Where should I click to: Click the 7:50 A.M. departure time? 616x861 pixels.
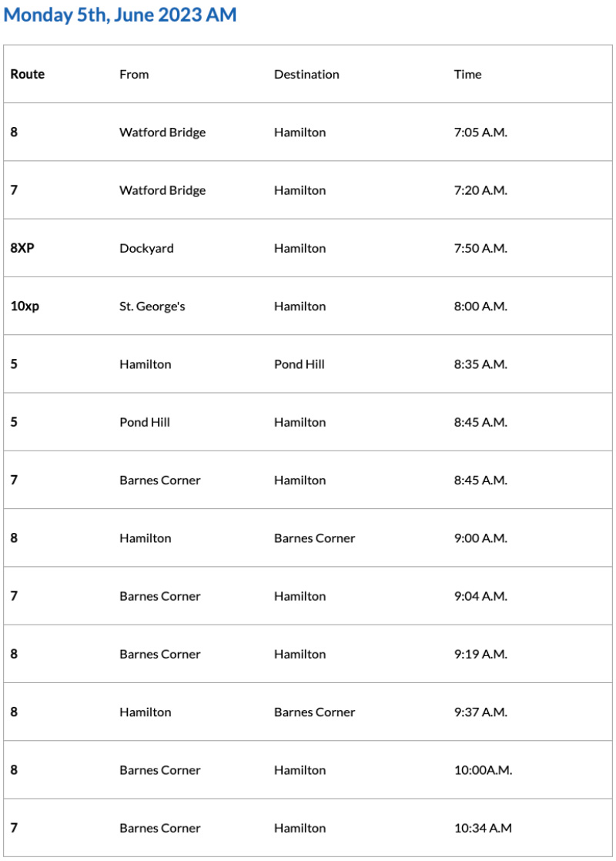480,249
